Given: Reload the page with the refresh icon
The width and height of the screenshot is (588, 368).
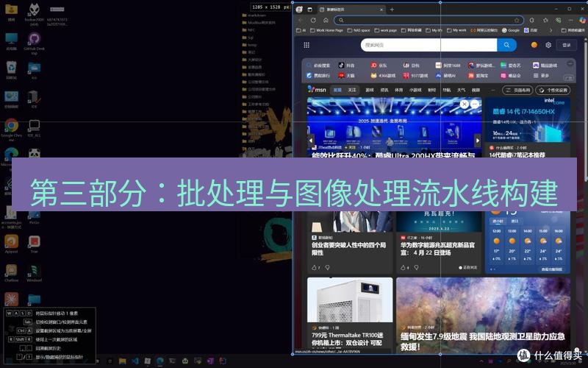Looking at the screenshot, I should [x=313, y=20].
